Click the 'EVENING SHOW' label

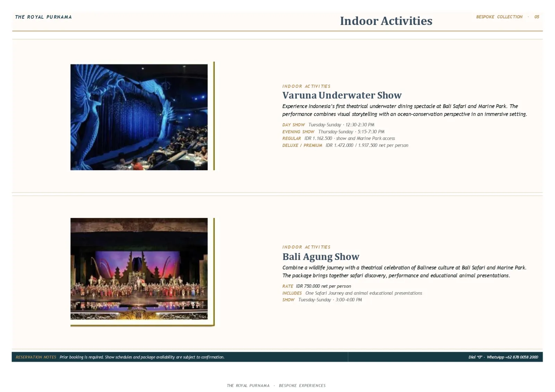[x=298, y=132]
